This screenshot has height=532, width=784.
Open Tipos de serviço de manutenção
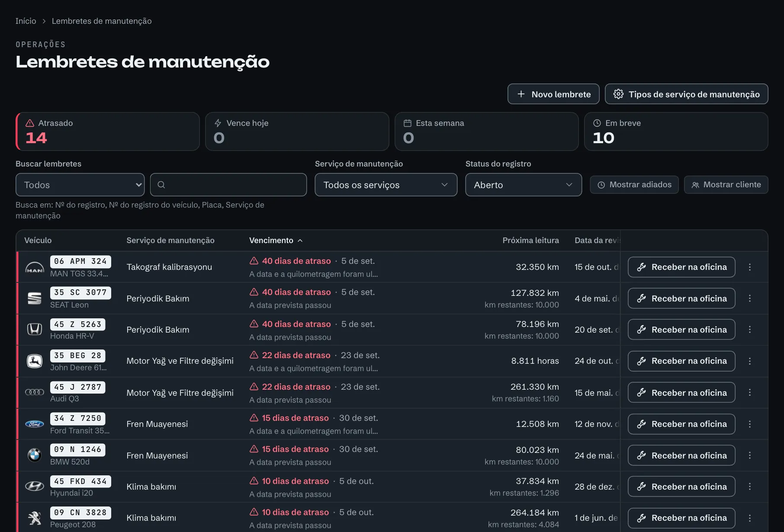687,94
